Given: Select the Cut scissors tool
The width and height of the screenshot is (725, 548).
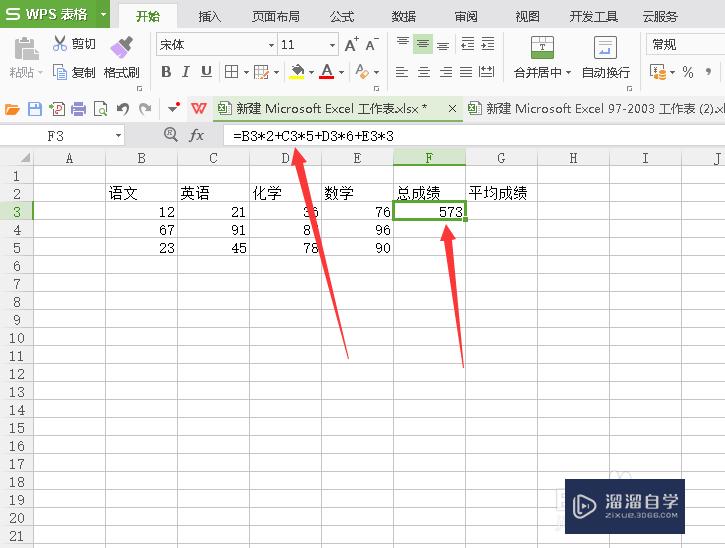Looking at the screenshot, I should tap(60, 43).
